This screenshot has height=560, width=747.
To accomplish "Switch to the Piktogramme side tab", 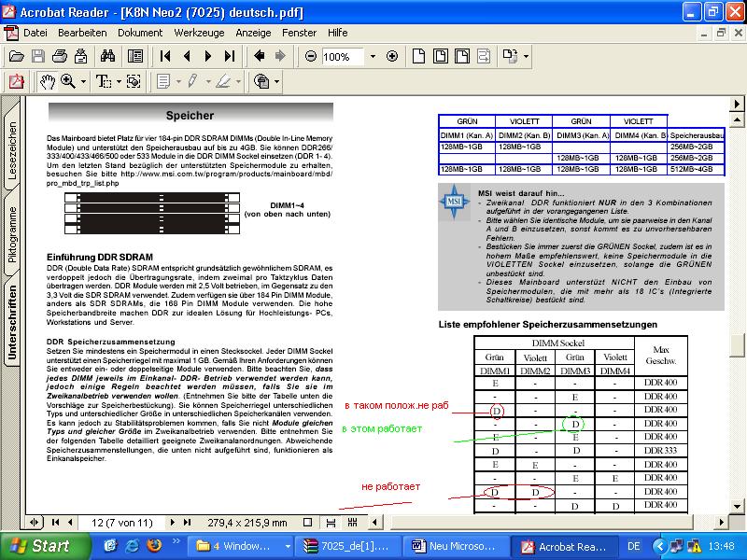I will click(12, 234).
